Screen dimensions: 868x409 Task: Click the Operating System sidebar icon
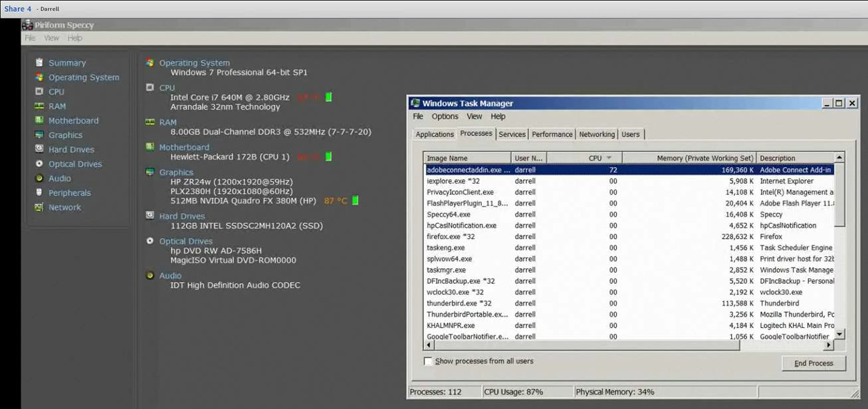[x=39, y=77]
